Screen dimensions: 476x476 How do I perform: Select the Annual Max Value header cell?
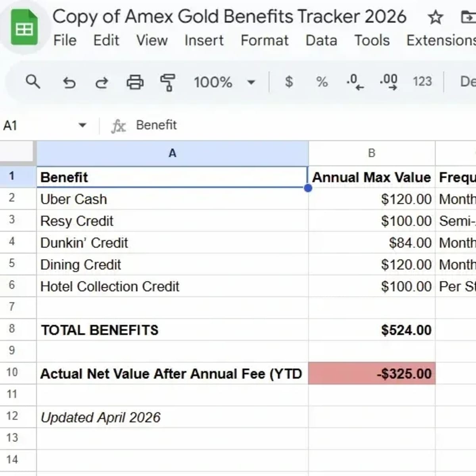[372, 177]
